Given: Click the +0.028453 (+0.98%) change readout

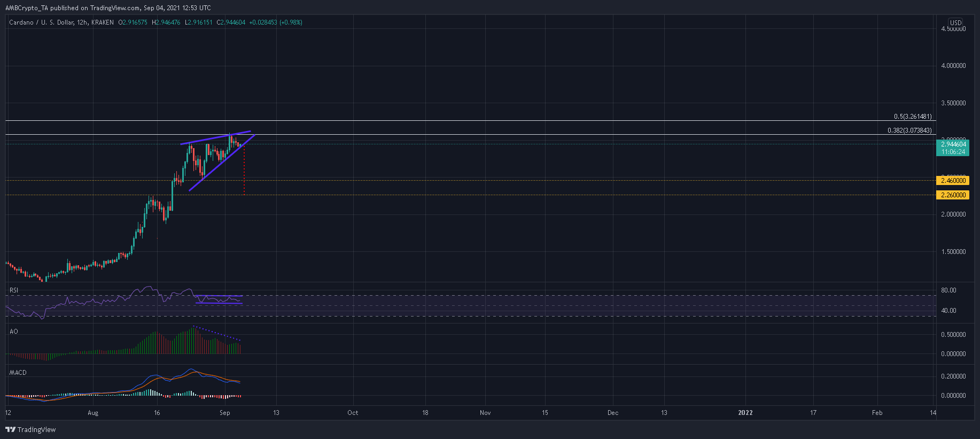Looking at the screenshot, I should pos(276,22).
